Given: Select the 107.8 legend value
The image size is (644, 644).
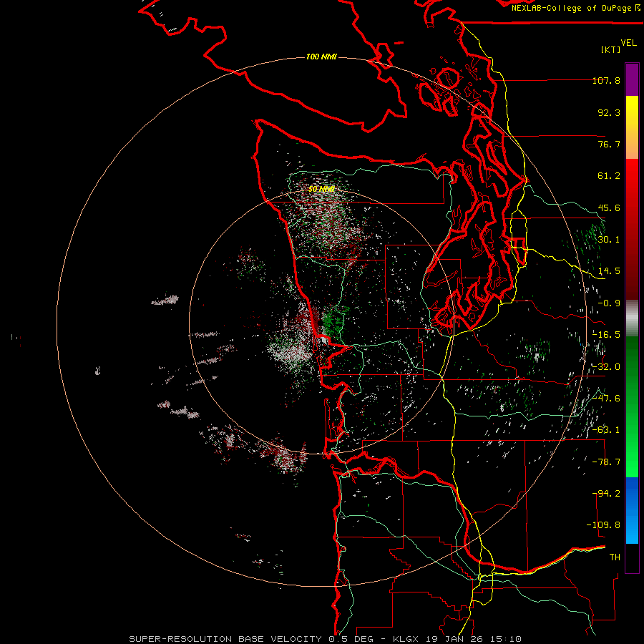Looking at the screenshot, I should (x=606, y=80).
